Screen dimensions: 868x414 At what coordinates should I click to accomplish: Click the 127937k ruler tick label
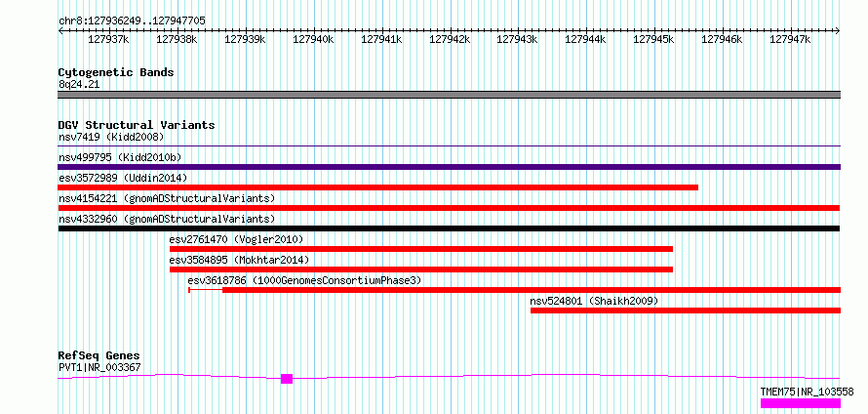(108, 39)
